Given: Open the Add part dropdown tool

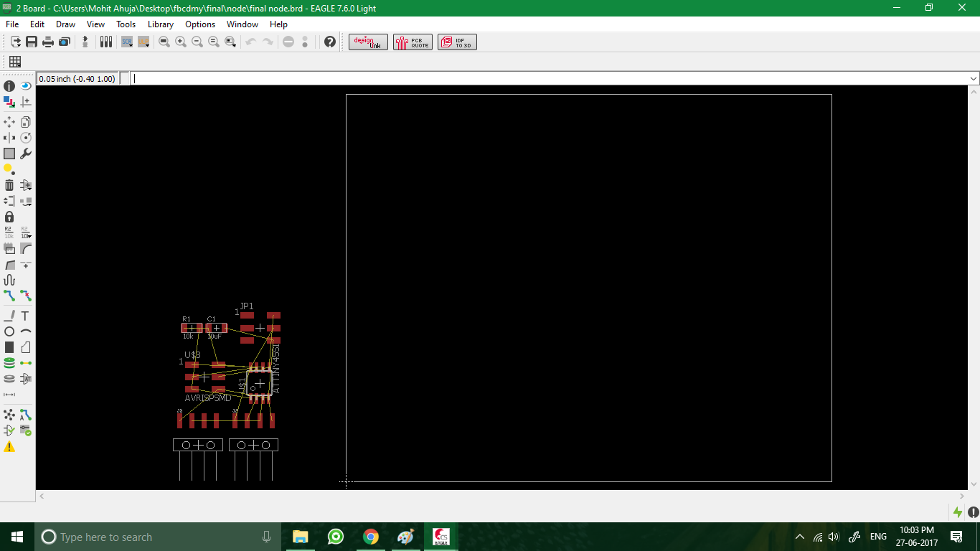Looking at the screenshot, I should [26, 185].
